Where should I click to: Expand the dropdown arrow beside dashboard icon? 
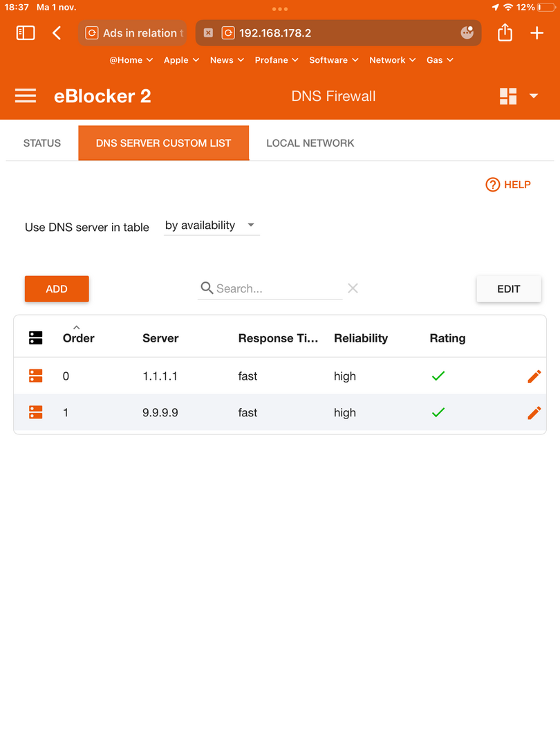tap(534, 95)
